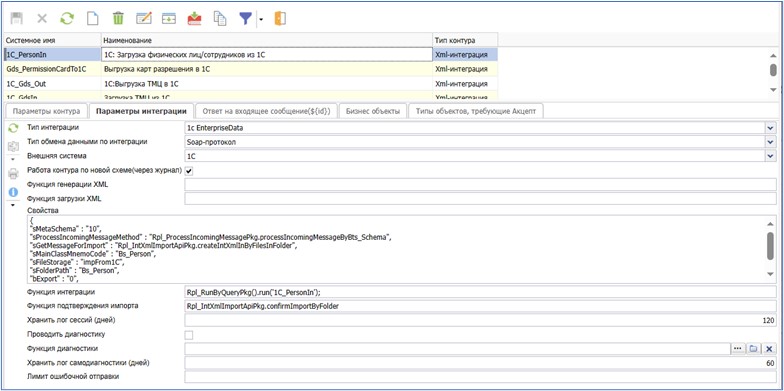Open the Внешняя система dropdown
This screenshot has height=391, width=784.
pos(770,156)
